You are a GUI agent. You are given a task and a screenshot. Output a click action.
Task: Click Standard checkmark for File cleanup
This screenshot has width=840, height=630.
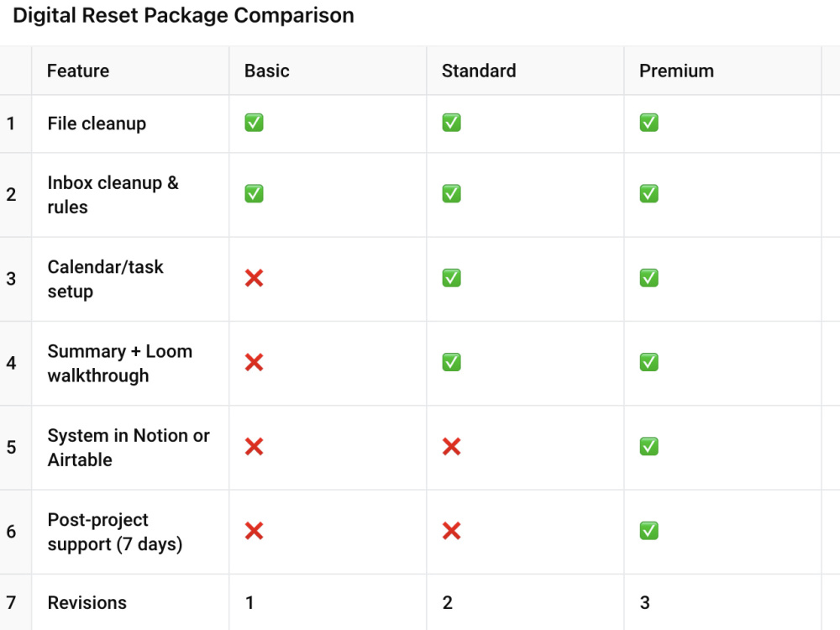click(452, 123)
